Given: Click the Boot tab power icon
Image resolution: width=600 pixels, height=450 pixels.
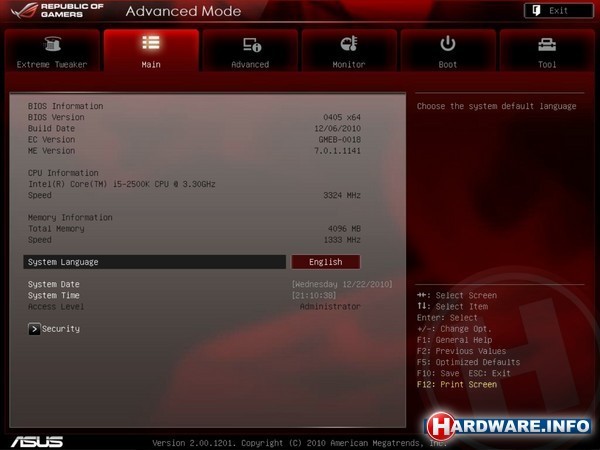Looking at the screenshot, I should click(448, 43).
